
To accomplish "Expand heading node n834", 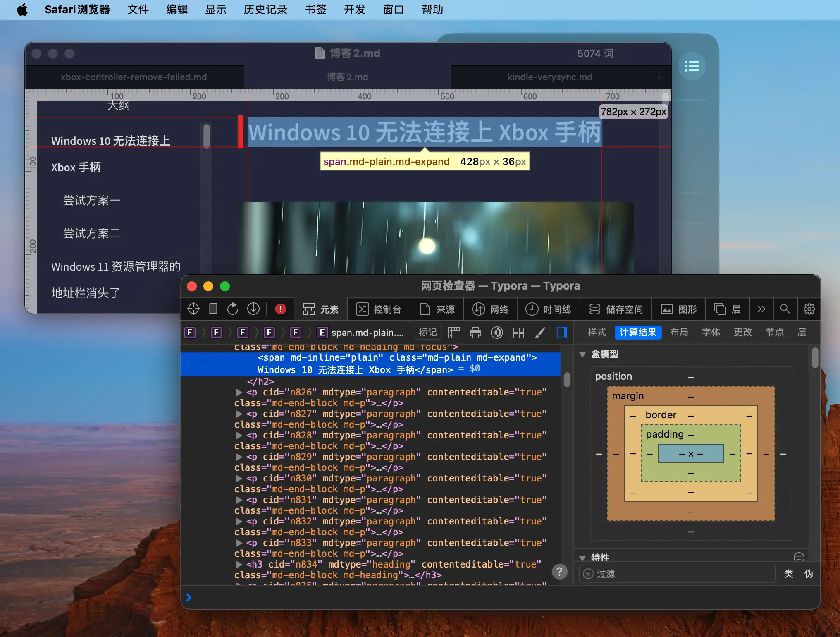I will click(239, 564).
